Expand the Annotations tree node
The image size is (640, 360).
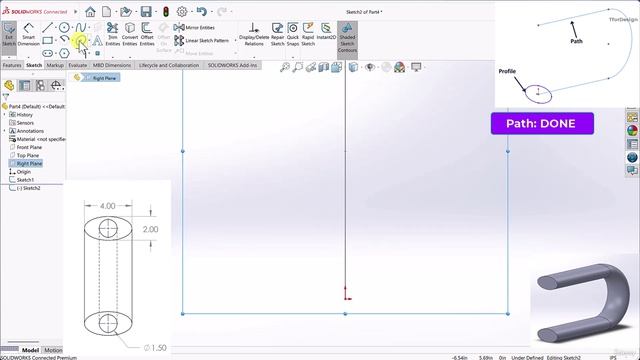[4, 131]
